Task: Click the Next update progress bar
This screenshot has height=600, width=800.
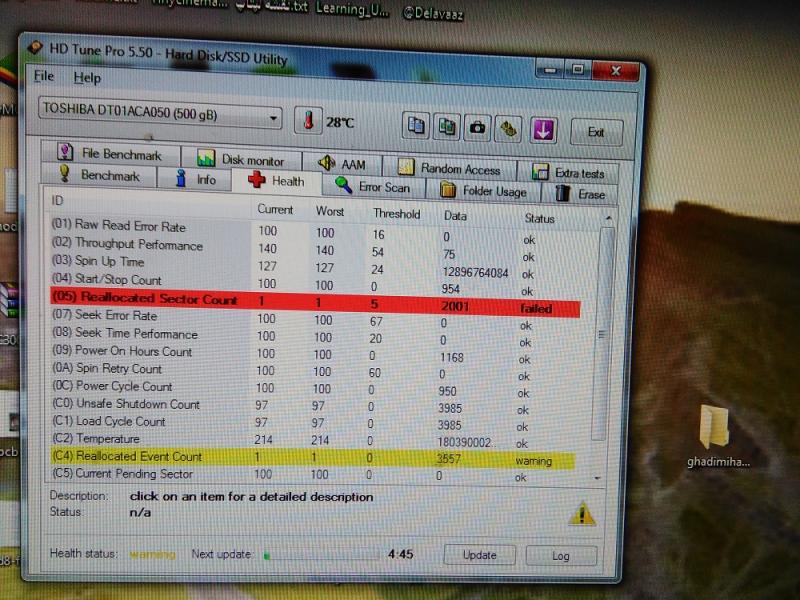Action: 322,555
